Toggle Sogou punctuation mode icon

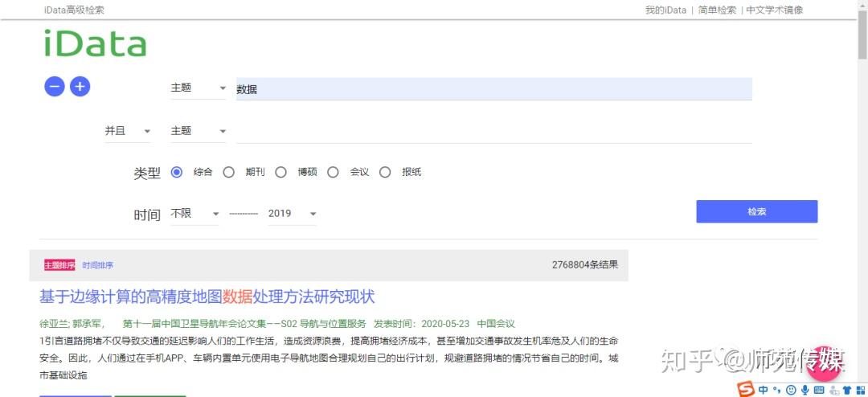tap(776, 390)
